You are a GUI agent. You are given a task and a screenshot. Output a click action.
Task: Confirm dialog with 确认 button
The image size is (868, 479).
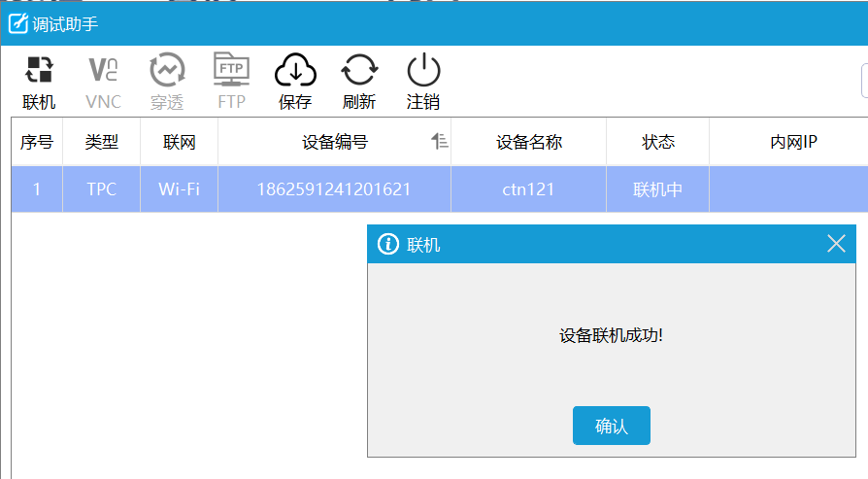click(x=611, y=426)
